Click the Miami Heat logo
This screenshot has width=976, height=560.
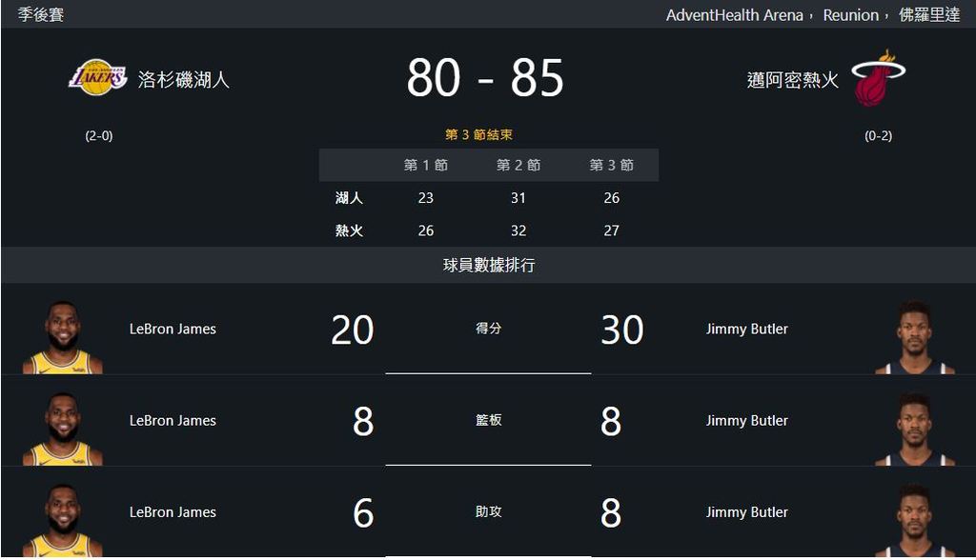click(x=878, y=78)
